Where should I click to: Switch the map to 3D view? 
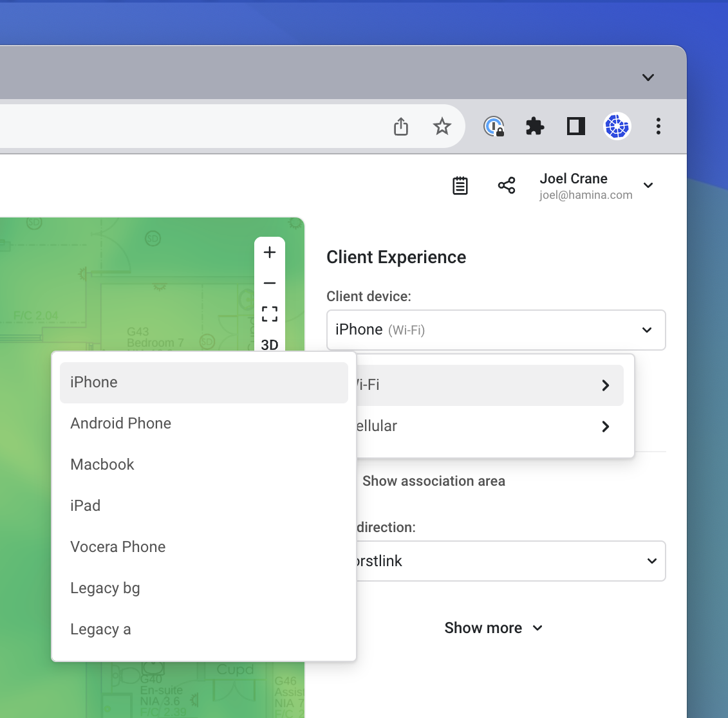click(x=269, y=345)
